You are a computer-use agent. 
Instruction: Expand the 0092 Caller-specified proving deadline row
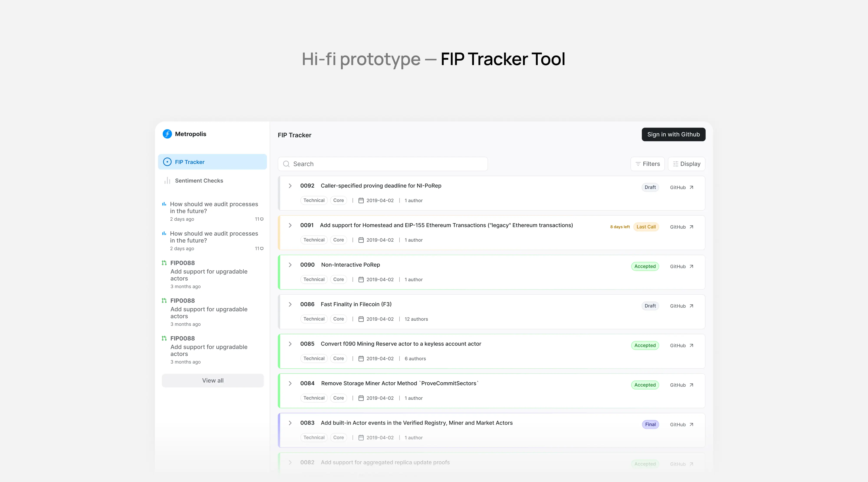[290, 186]
